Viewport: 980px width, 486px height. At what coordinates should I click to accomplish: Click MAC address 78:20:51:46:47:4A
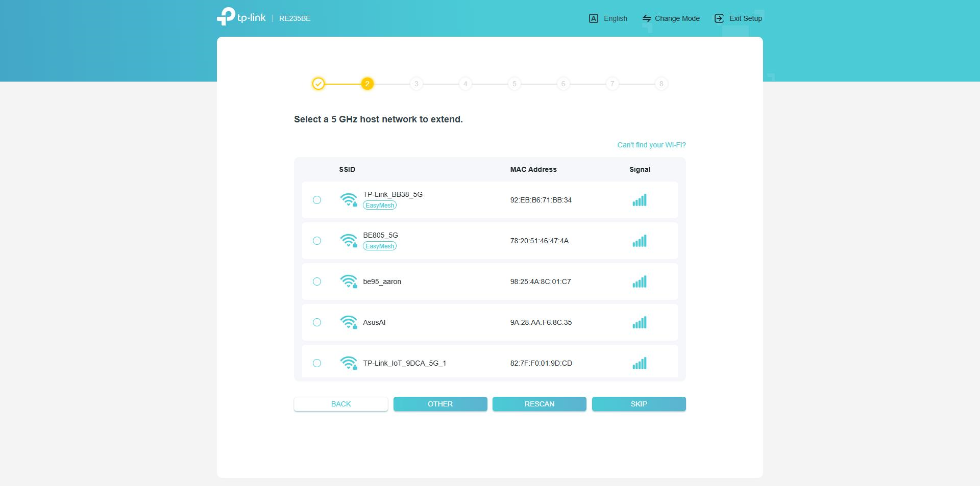click(x=539, y=241)
